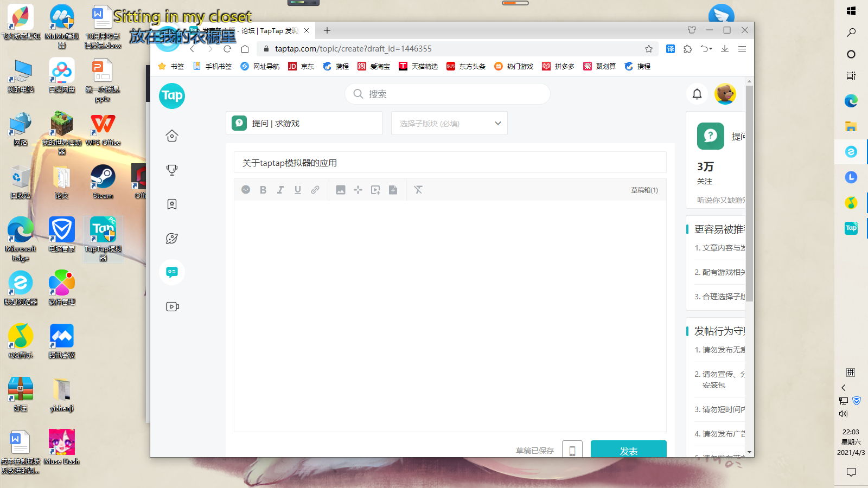
Task: Click the TapTap logo
Action: click(172, 96)
